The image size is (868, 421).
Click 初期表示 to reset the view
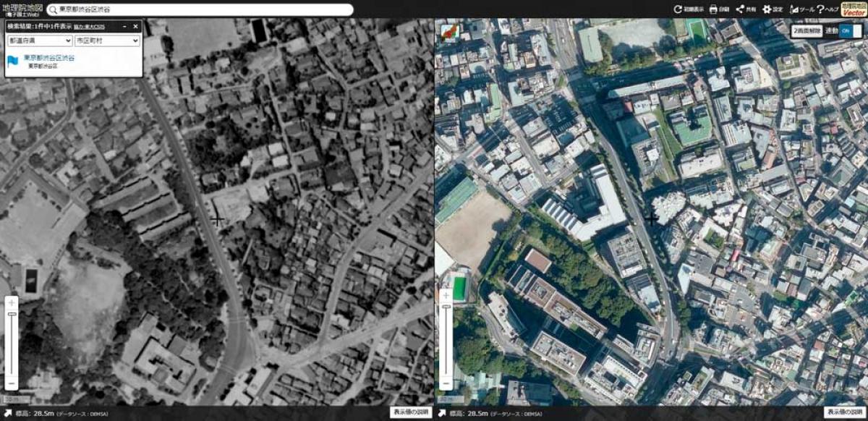(688, 9)
